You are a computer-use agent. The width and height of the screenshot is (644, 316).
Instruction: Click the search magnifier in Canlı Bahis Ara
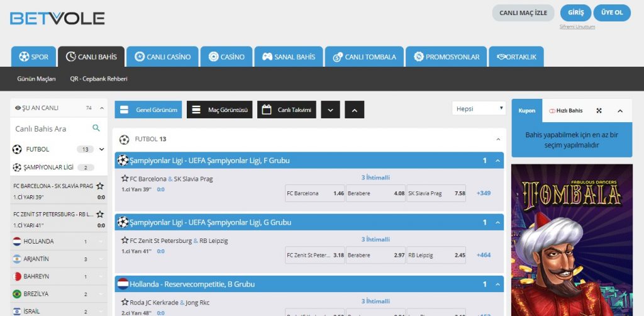[96, 128]
